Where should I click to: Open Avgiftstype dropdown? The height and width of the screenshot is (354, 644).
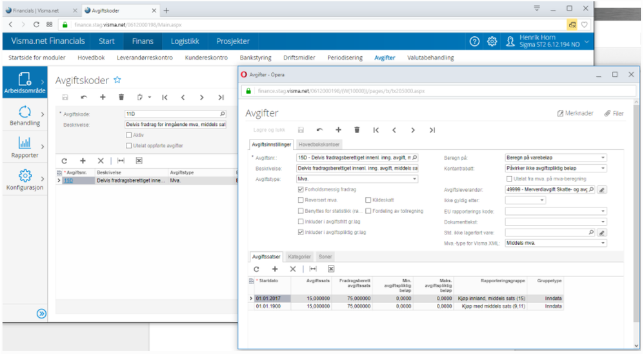coord(414,179)
